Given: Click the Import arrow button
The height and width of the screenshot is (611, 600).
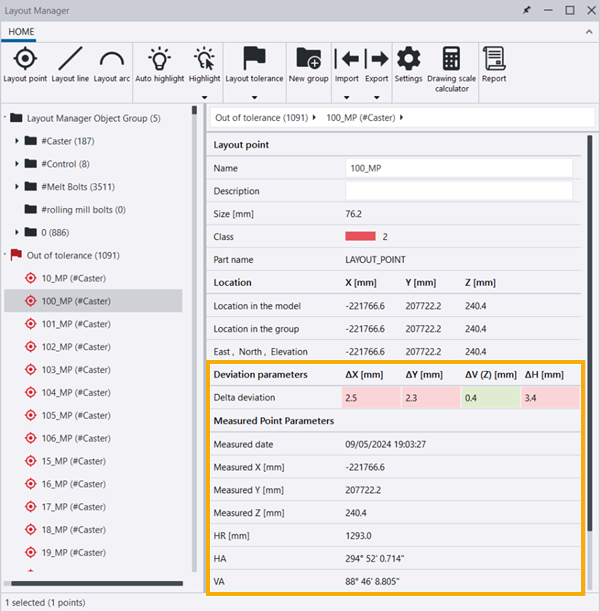Looking at the screenshot, I should [347, 58].
